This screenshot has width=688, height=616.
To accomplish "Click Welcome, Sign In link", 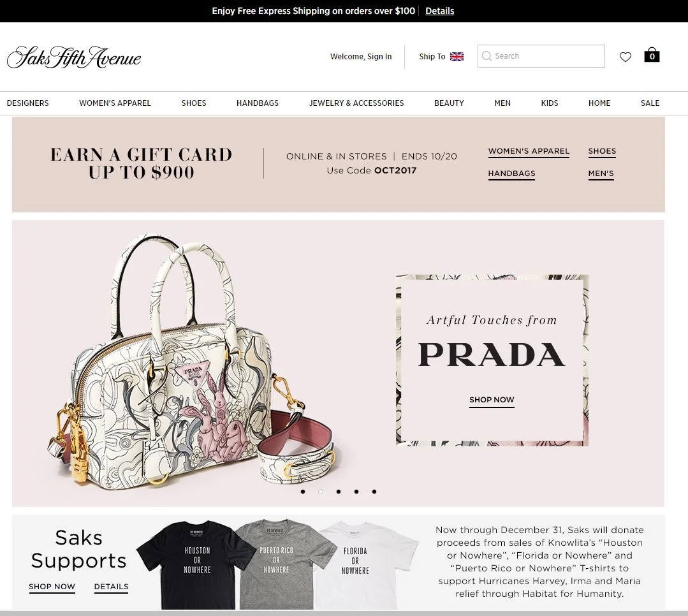I will (361, 57).
